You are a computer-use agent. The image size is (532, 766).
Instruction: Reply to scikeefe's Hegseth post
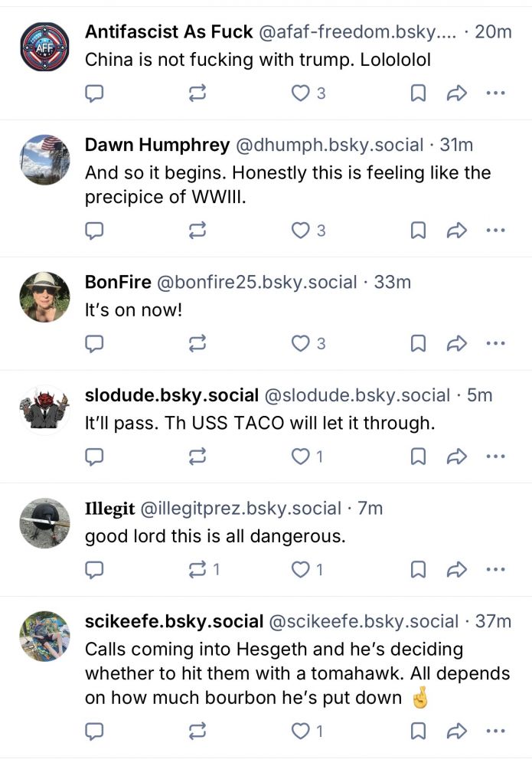[x=94, y=731]
